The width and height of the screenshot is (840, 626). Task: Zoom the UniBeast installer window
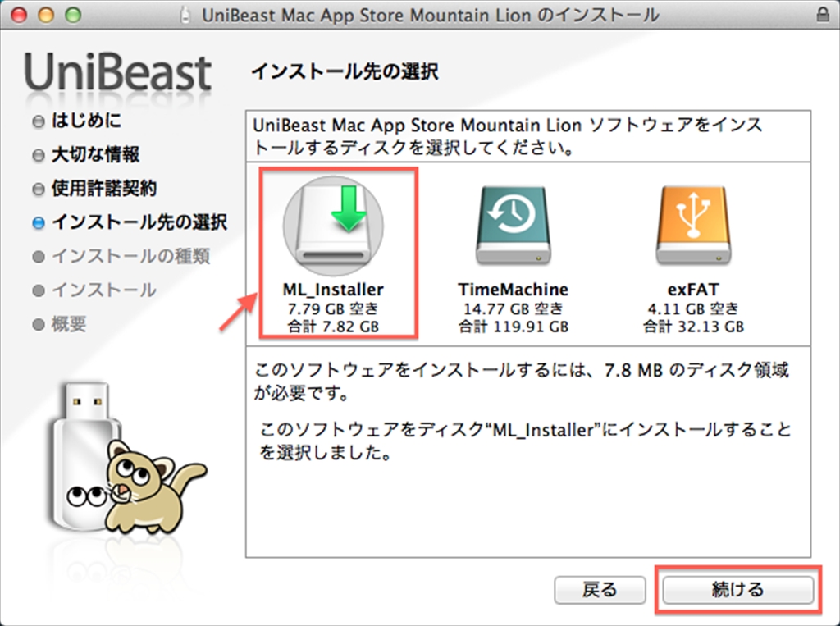73,15
